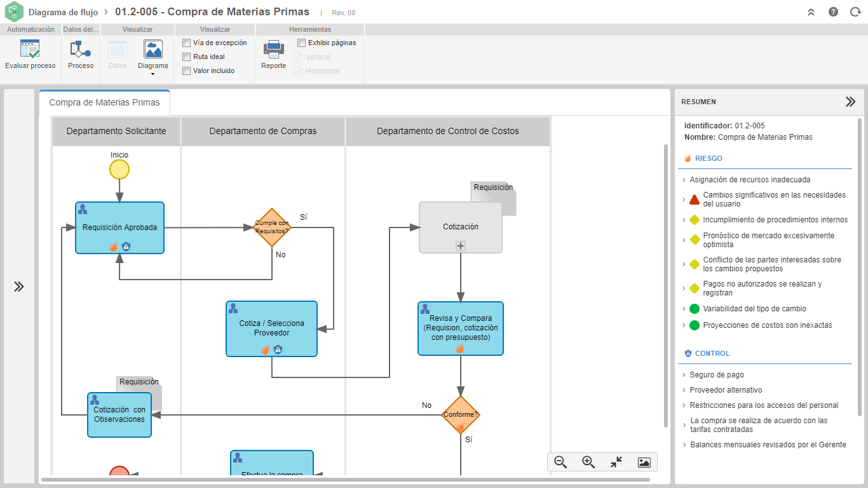Enable the Vía de excepción checkbox
This screenshot has height=488, width=868.
(x=186, y=43)
